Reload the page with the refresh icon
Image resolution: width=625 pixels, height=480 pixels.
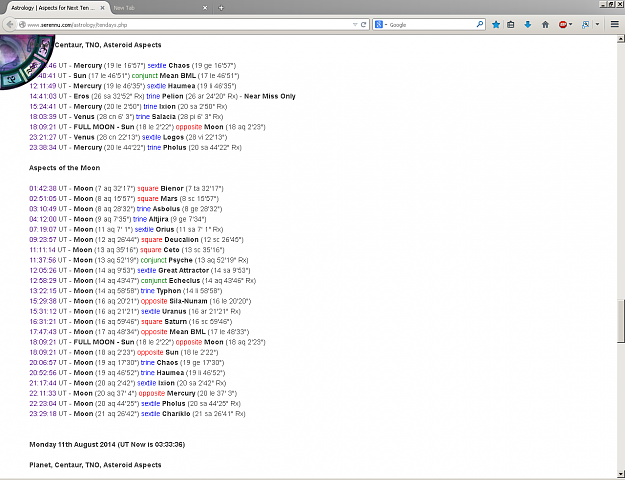coord(364,25)
